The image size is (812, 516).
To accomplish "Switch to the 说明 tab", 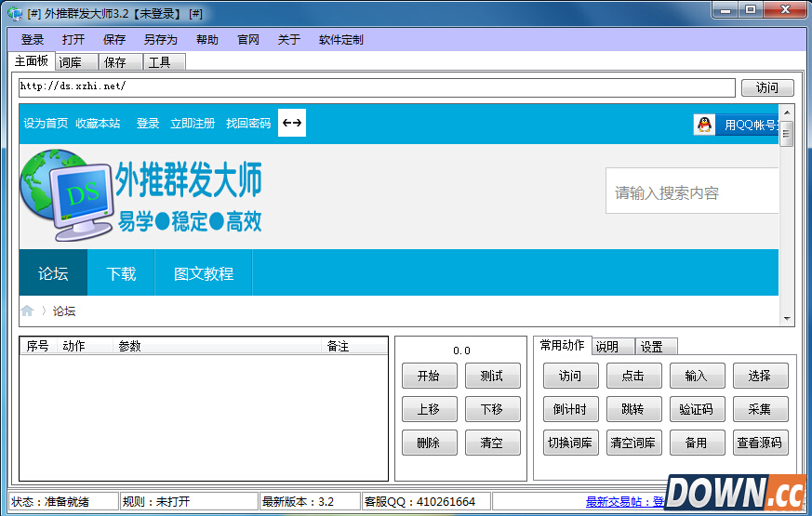I will tap(613, 346).
